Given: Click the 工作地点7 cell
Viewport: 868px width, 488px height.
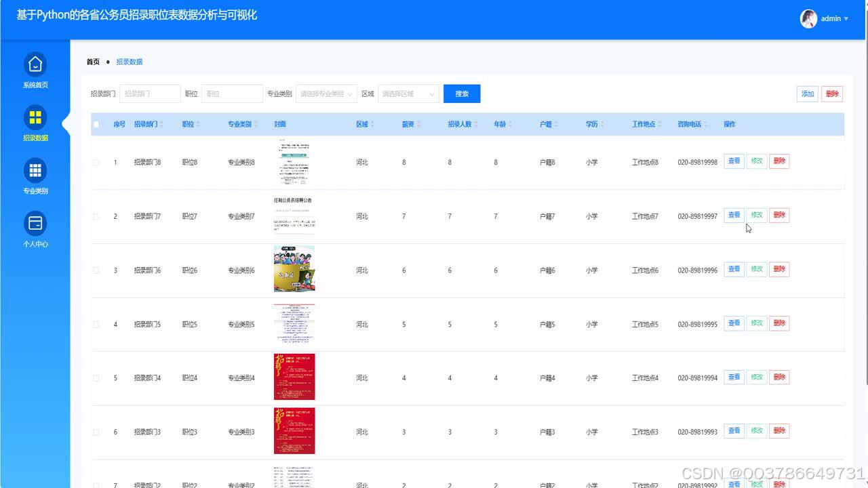Looking at the screenshot, I should pyautogui.click(x=645, y=217).
